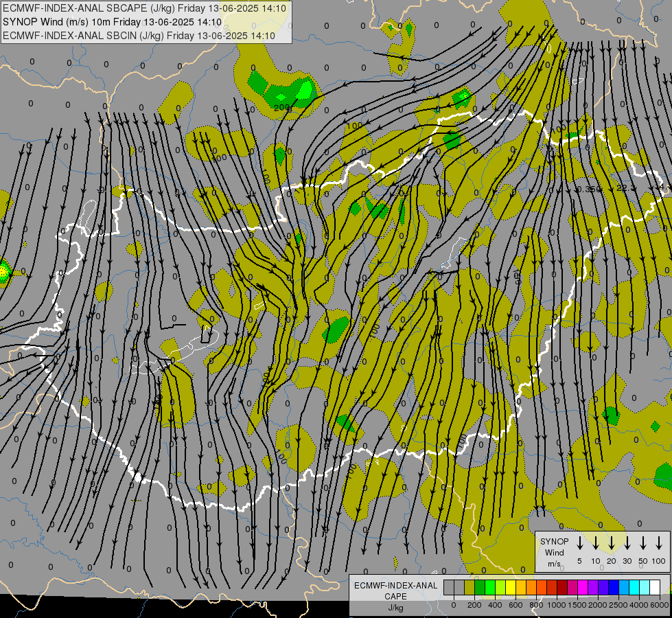Click the 1500 value on the CAPE scale
The width and height of the screenshot is (672, 618).
coord(577,605)
